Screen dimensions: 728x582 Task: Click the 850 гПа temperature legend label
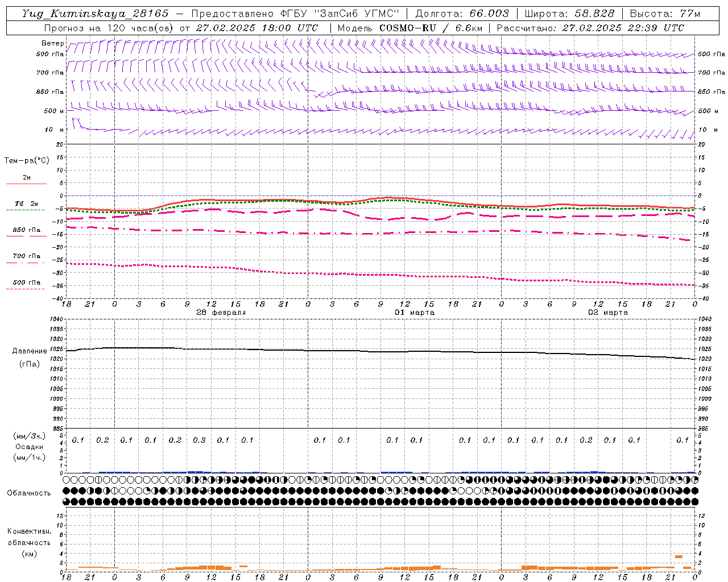click(x=27, y=230)
